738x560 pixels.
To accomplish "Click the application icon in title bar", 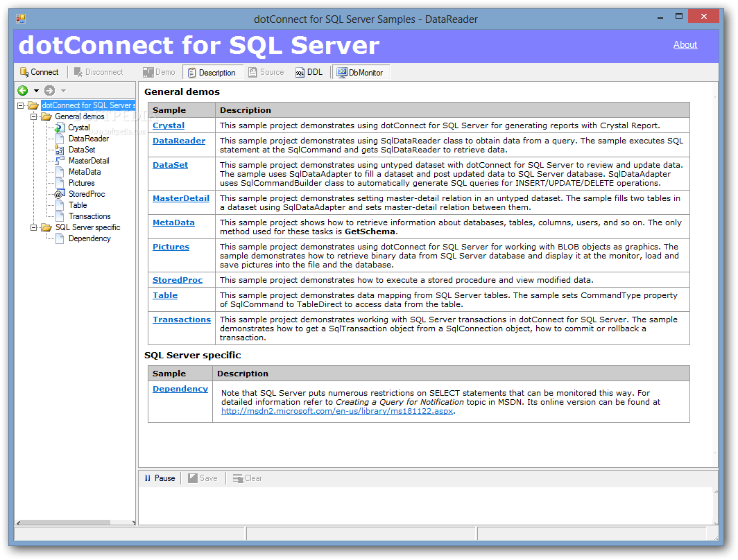I will click(21, 19).
